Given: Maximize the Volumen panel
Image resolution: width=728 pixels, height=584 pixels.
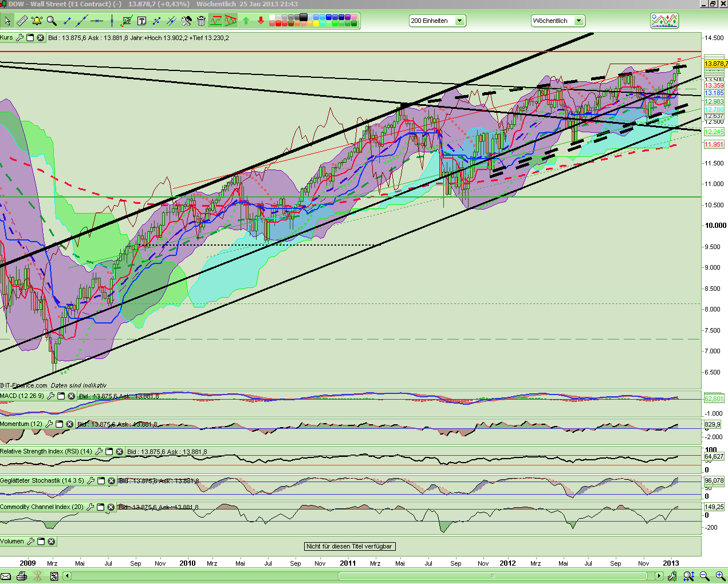Looking at the screenshot, I should [41, 542].
